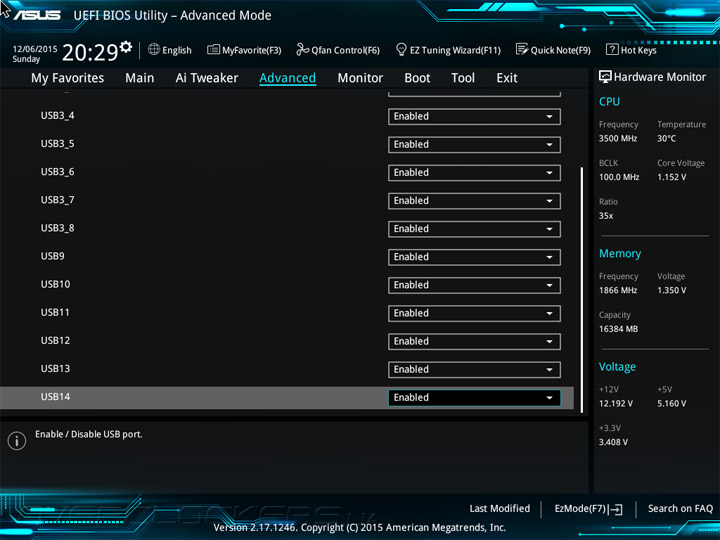
Task: Open the Ai Tweaker tab
Action: [x=207, y=78]
